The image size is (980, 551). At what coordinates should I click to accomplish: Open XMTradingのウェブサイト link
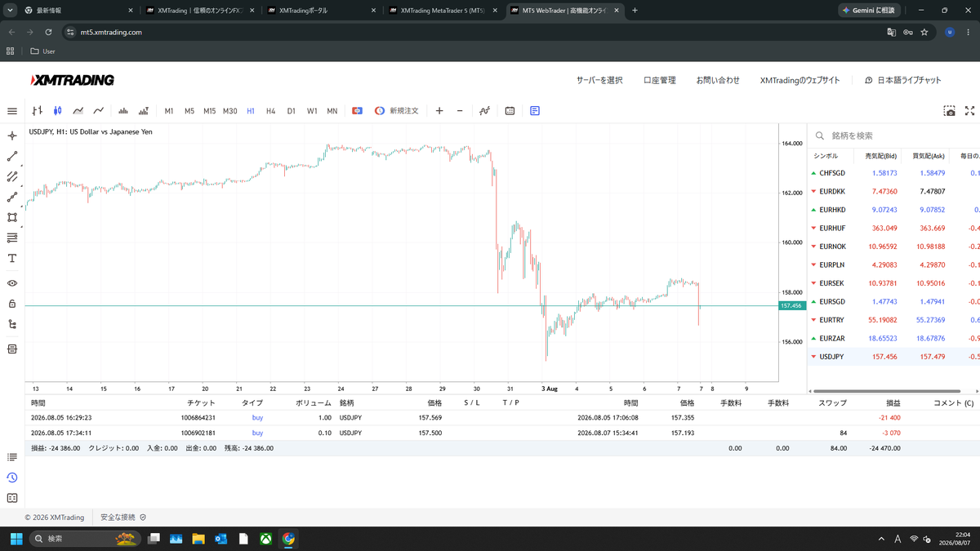coord(800,80)
